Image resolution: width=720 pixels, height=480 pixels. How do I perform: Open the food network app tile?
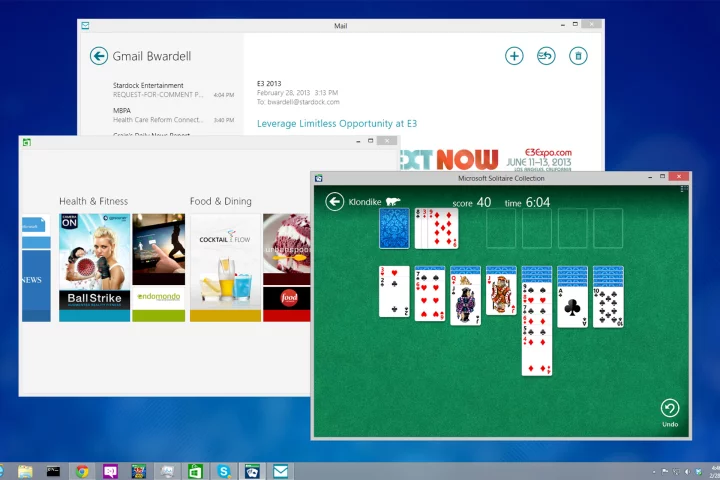coord(287,304)
